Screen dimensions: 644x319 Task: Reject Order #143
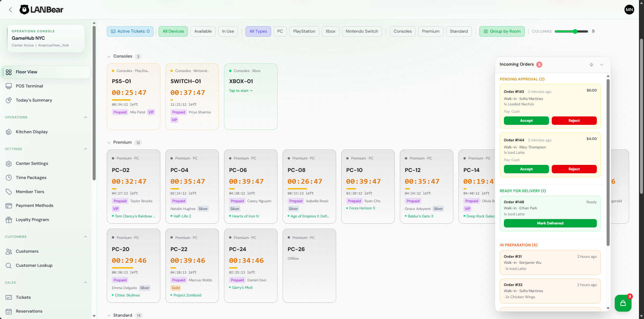tap(574, 121)
